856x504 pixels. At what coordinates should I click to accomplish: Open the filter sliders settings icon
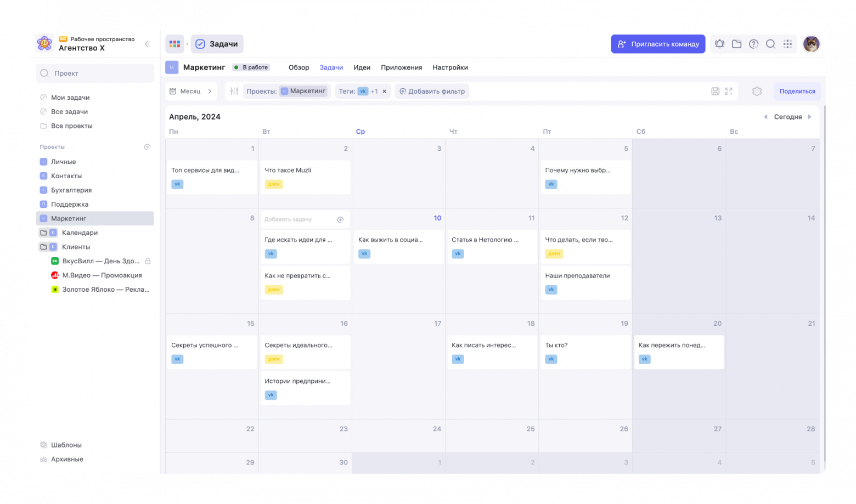234,92
